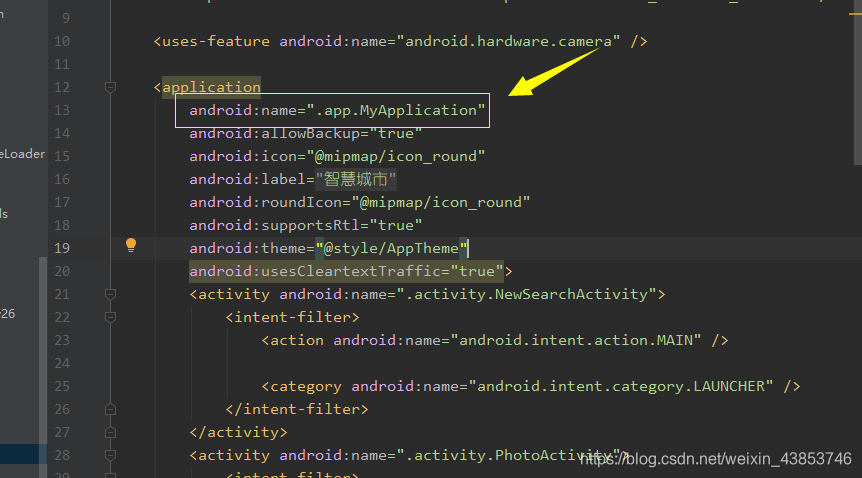Screen dimensions: 862x478
Task: Click "android.intent.action.MAIN" value
Action: pyautogui.click(x=576, y=340)
